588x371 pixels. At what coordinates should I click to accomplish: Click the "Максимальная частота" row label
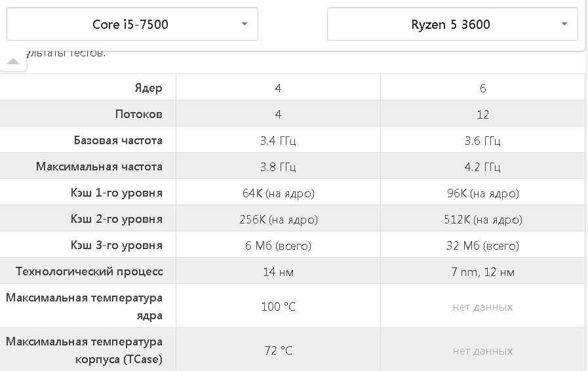(x=99, y=166)
